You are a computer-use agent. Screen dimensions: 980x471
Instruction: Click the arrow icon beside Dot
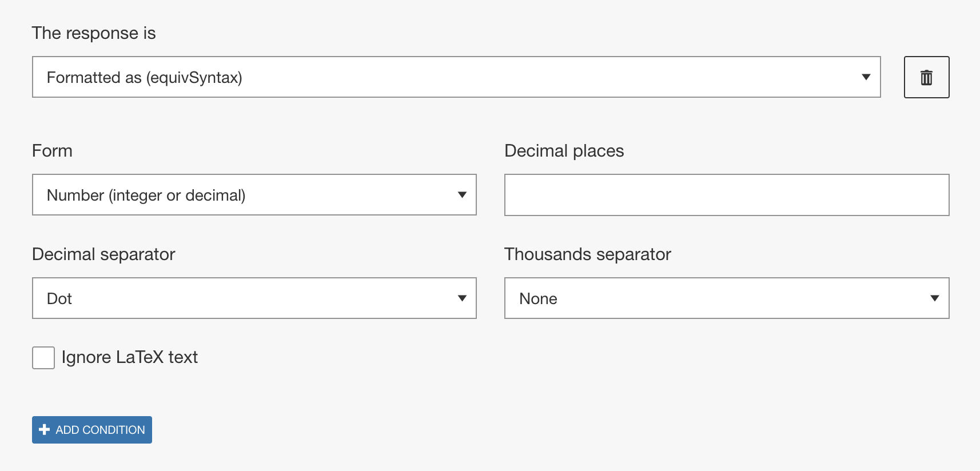coord(462,298)
